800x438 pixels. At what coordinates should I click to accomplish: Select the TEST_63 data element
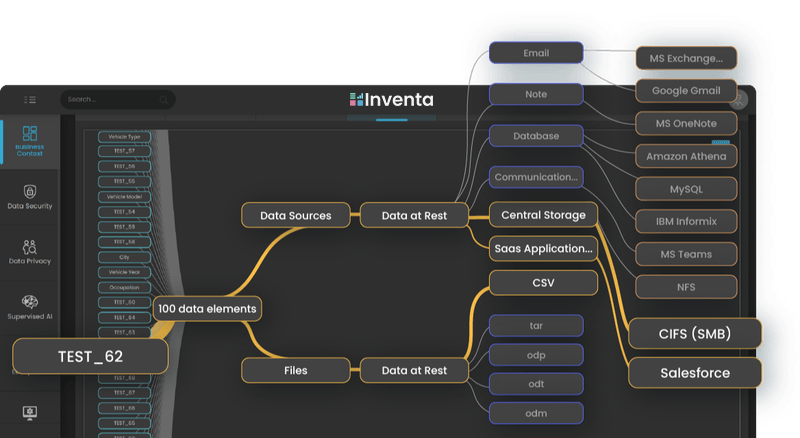point(124,332)
